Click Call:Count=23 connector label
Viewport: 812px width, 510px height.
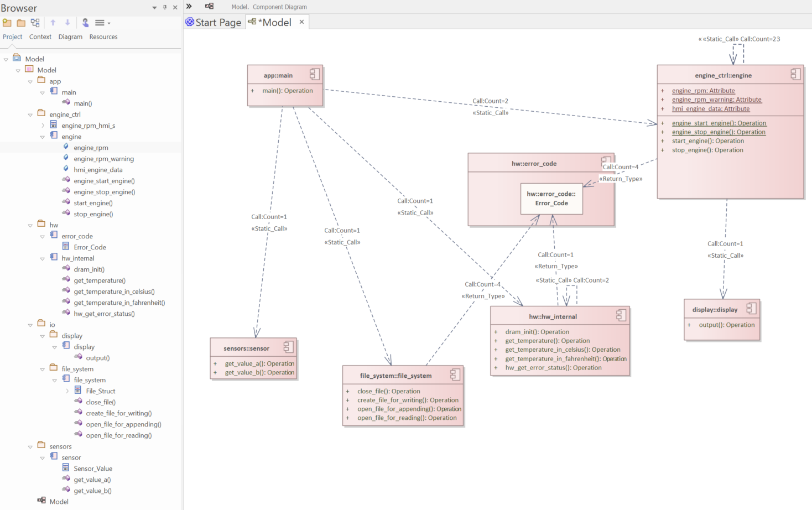(x=760, y=39)
